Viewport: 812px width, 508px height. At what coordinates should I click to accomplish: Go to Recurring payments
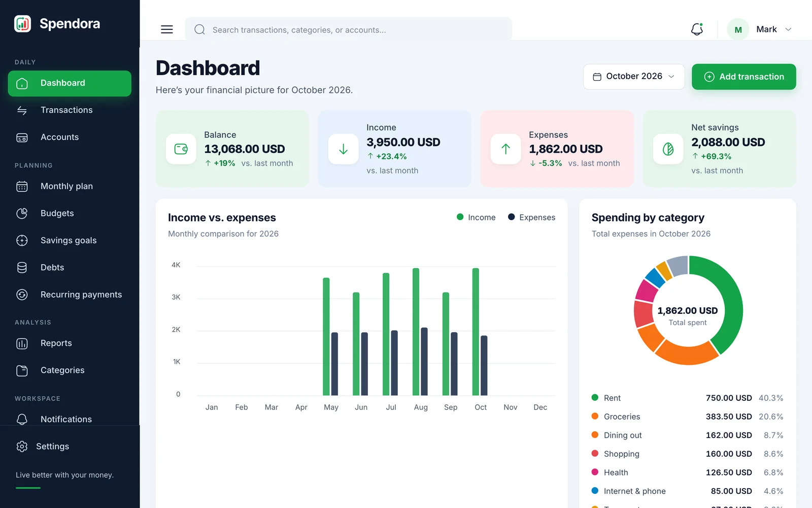point(70,295)
